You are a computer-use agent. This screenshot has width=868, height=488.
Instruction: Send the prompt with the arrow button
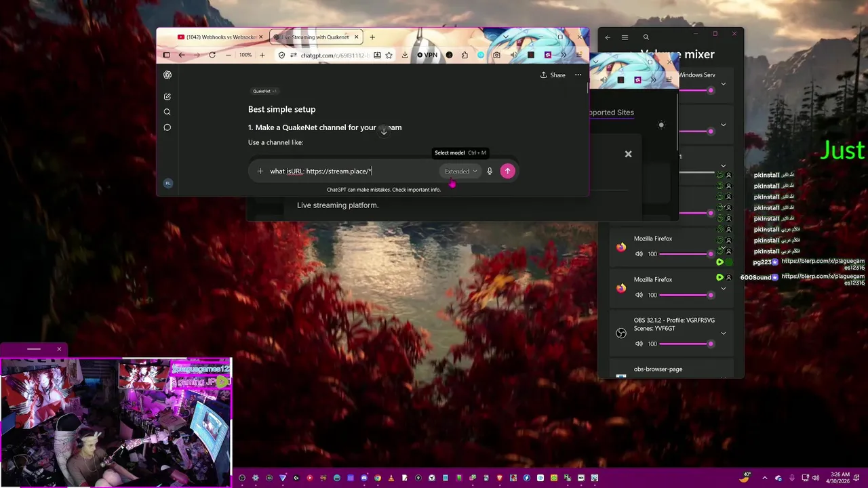(507, 171)
